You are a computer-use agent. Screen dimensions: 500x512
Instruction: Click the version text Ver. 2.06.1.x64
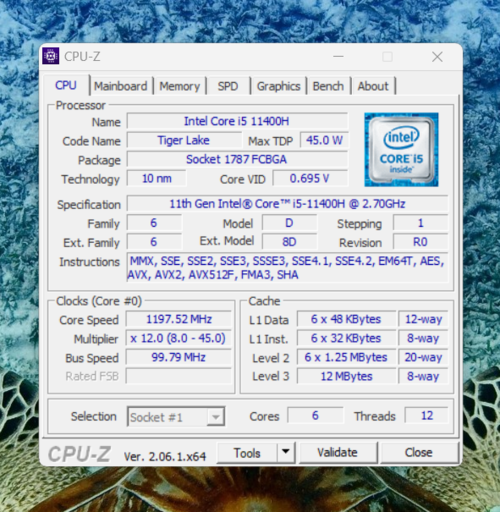tap(165, 456)
